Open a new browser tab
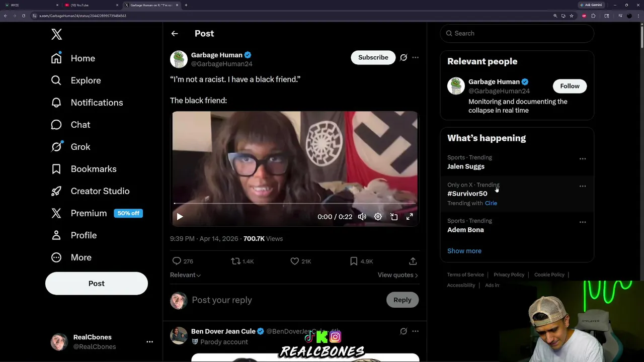The width and height of the screenshot is (644, 362). point(186,5)
